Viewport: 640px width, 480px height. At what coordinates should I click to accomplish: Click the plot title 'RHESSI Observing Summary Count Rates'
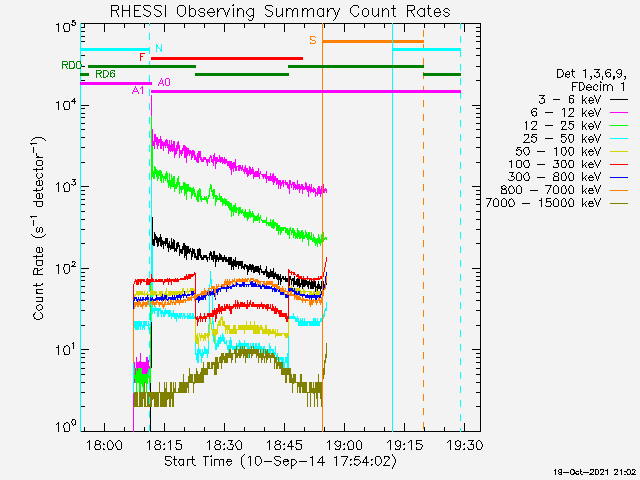[x=280, y=11]
